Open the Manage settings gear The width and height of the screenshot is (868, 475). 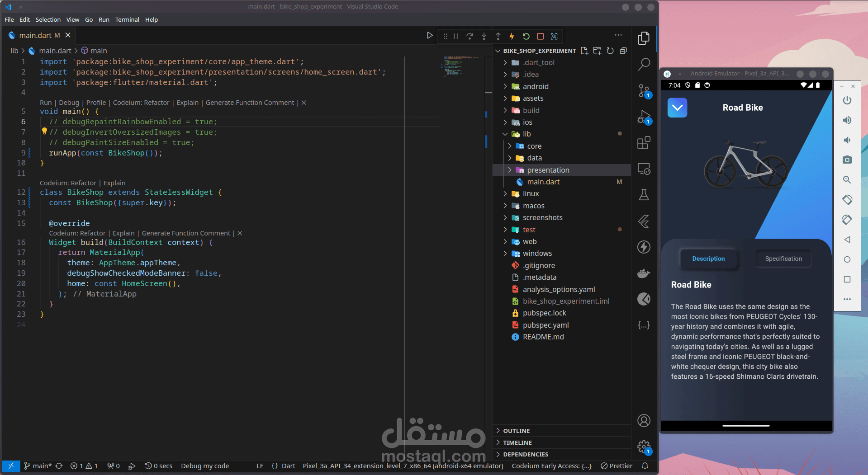coord(644,447)
